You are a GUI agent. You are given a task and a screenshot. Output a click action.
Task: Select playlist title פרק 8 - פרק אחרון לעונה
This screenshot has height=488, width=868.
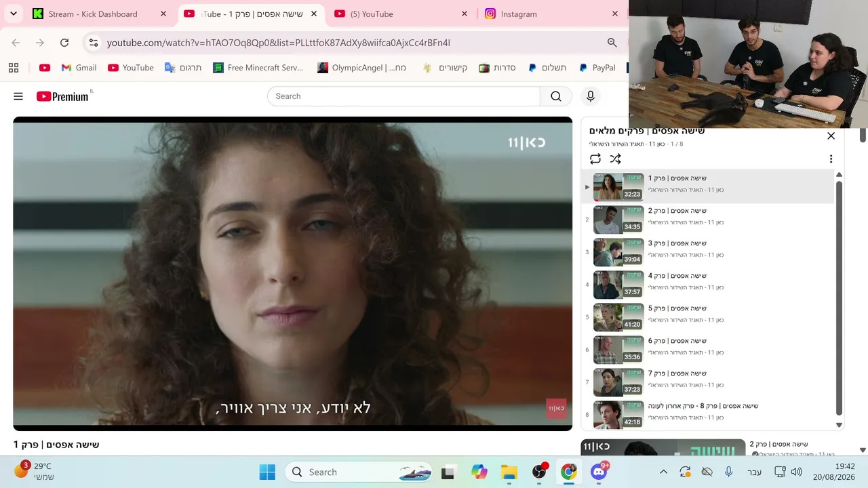[703, 406]
